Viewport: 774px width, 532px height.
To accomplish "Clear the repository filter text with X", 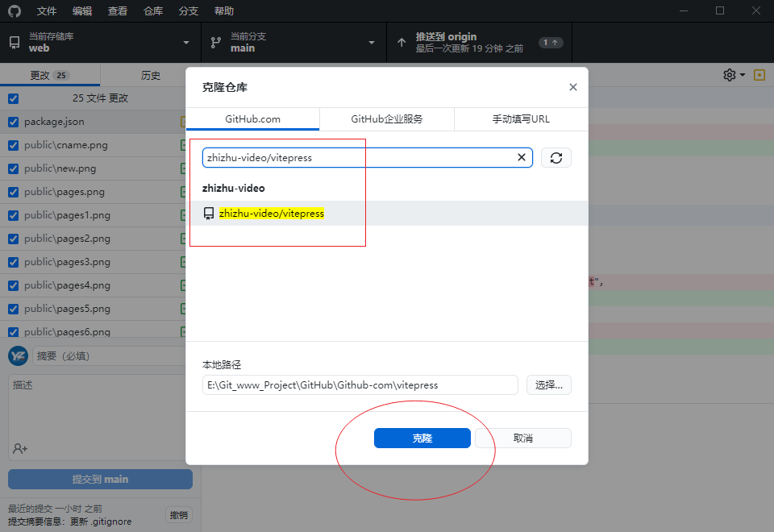I will [x=522, y=157].
